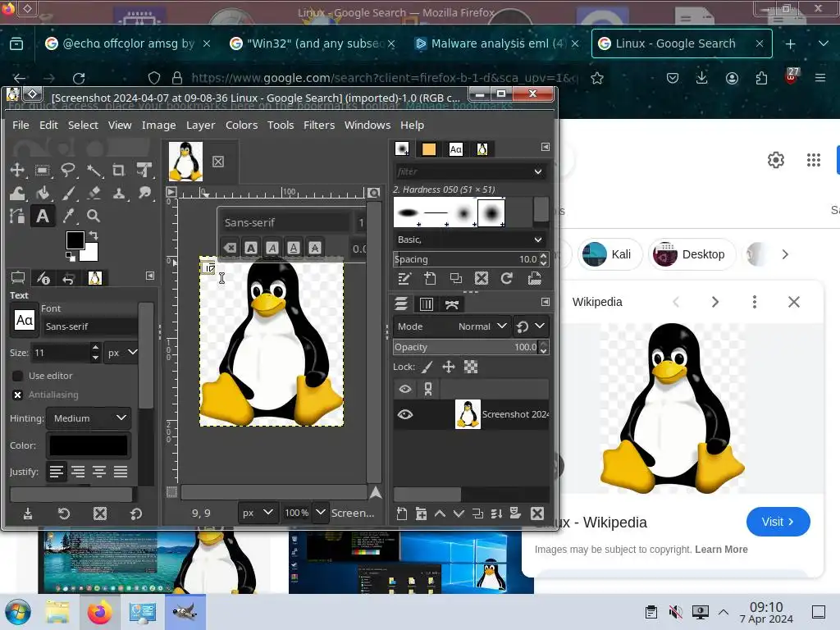Image resolution: width=840 pixels, height=630 pixels.
Task: Open the text Color black swatch
Action: coord(89,445)
